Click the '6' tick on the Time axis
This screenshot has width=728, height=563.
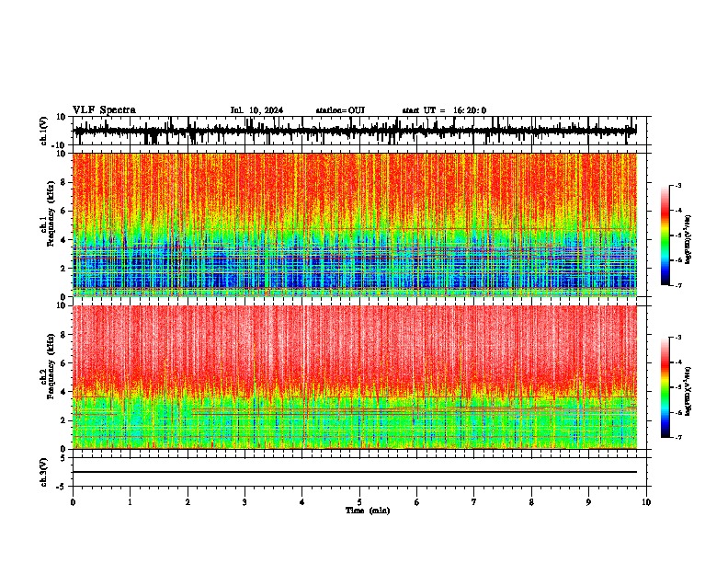[417, 502]
